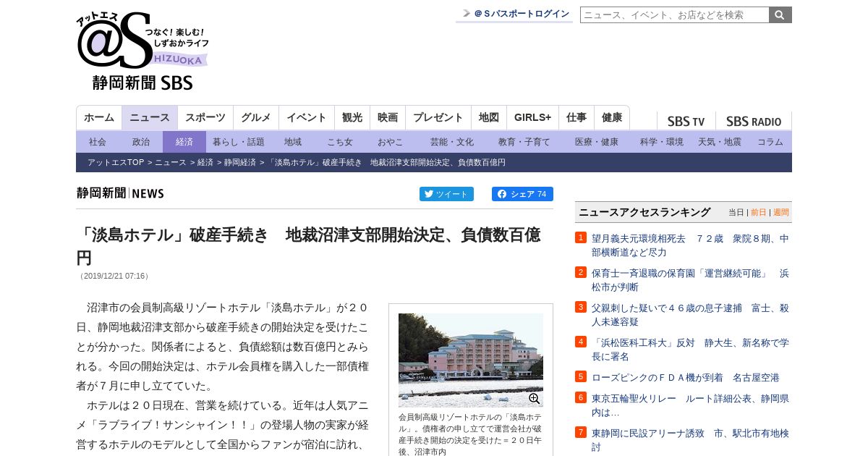This screenshot has width=868, height=456.
Task: Open the 天気・地震 subcategory
Action: (x=720, y=142)
